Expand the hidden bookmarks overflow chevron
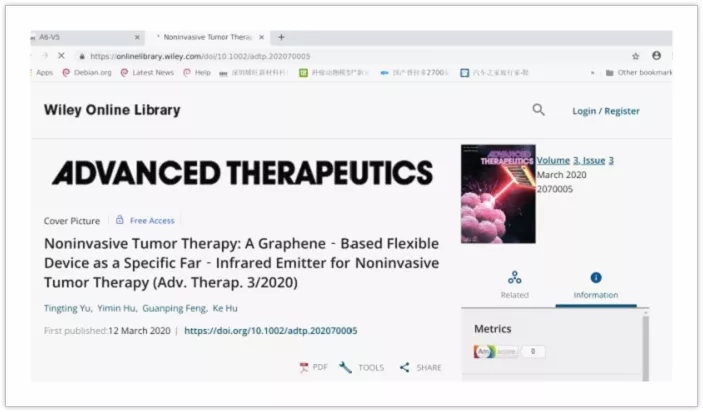This screenshot has height=412, width=703. click(x=592, y=73)
